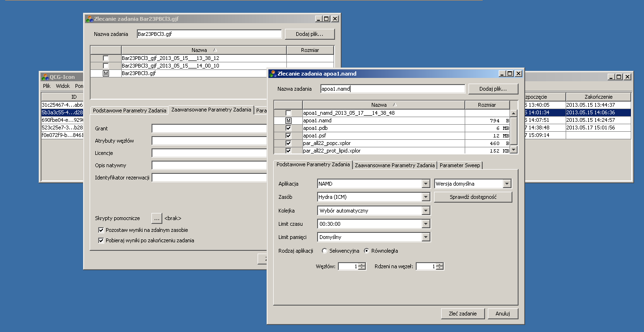Click the '...' button next to Skrypty pomocnicze
This screenshot has width=644, height=332.
coord(157,218)
